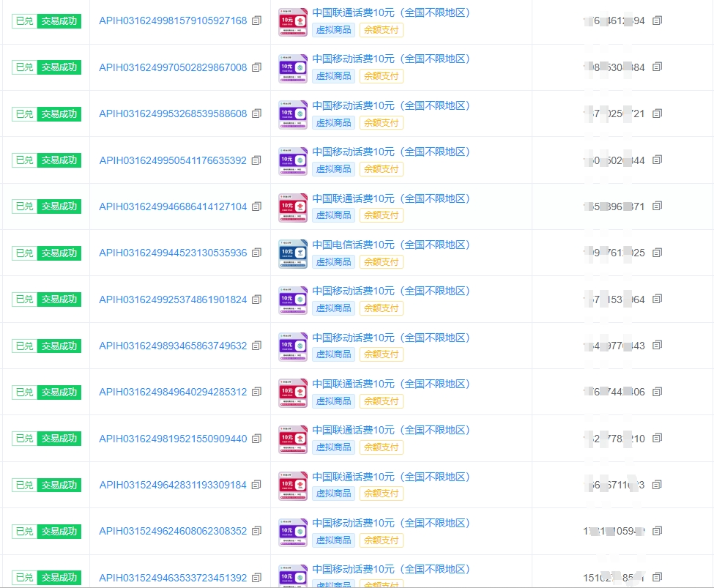Copy order number APIH0316249849640294285312
The width and height of the screenshot is (714, 588).
[x=257, y=392]
